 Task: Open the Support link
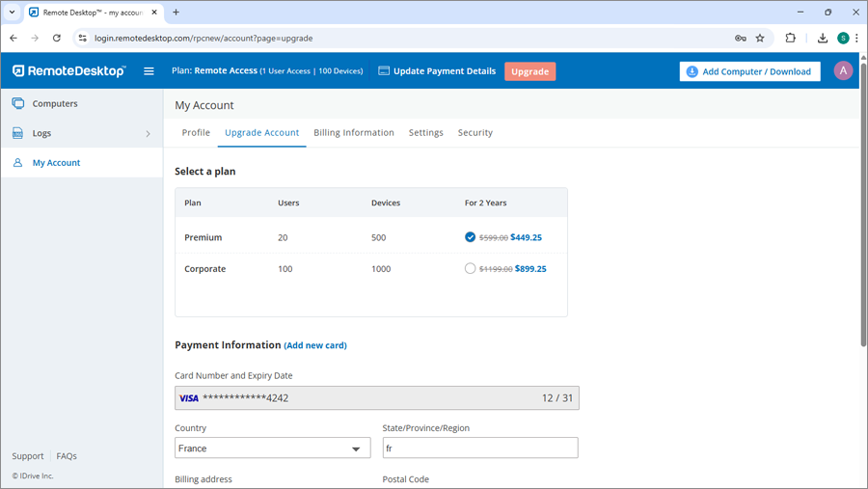(28, 456)
